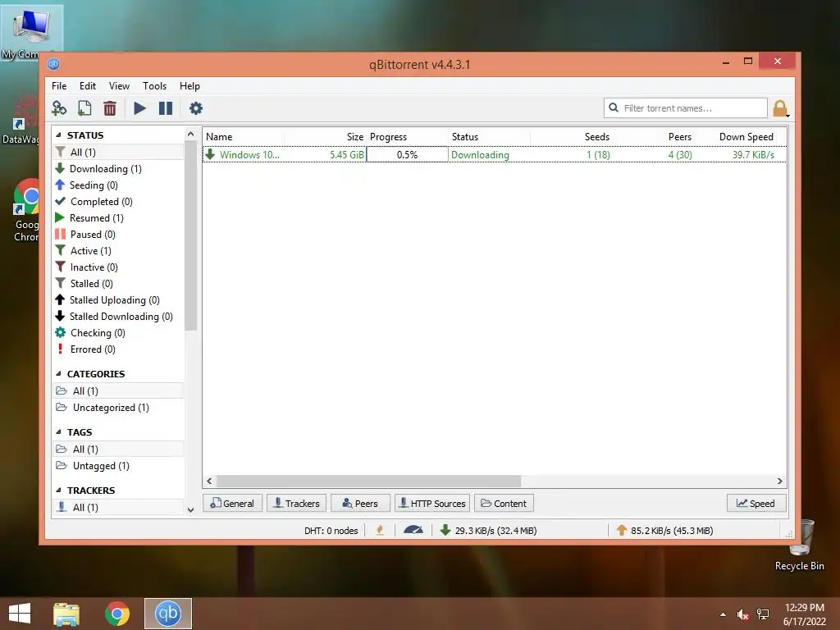Image resolution: width=840 pixels, height=630 pixels.
Task: Pause torrent with pause icon
Action: [166, 108]
